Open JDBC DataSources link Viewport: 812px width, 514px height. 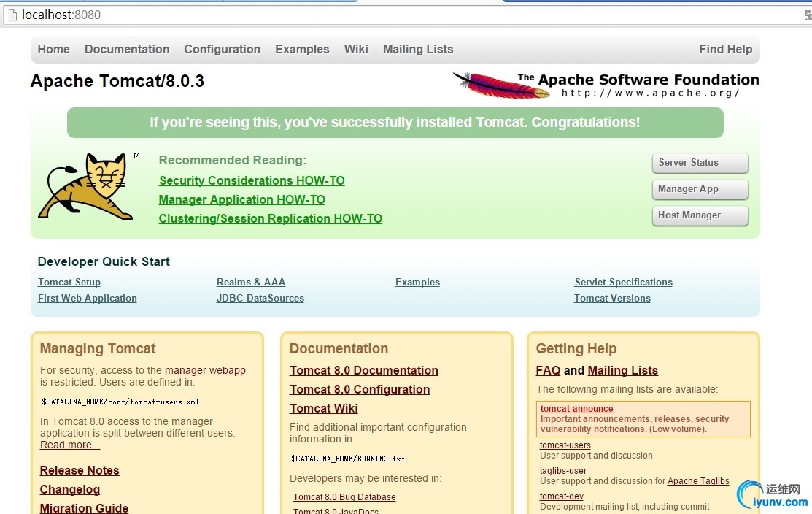[x=260, y=299]
